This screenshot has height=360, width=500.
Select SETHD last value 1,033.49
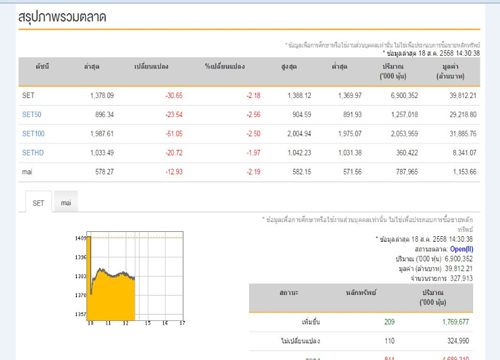pyautogui.click(x=102, y=153)
